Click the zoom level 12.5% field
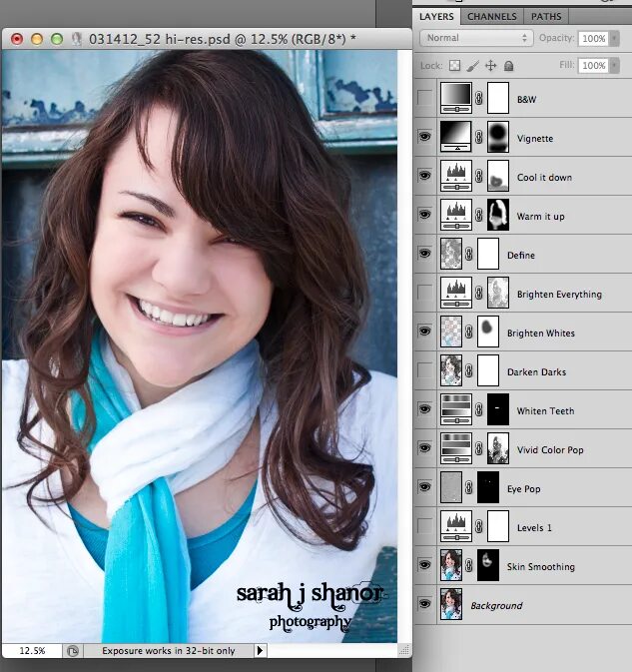 click(x=32, y=651)
